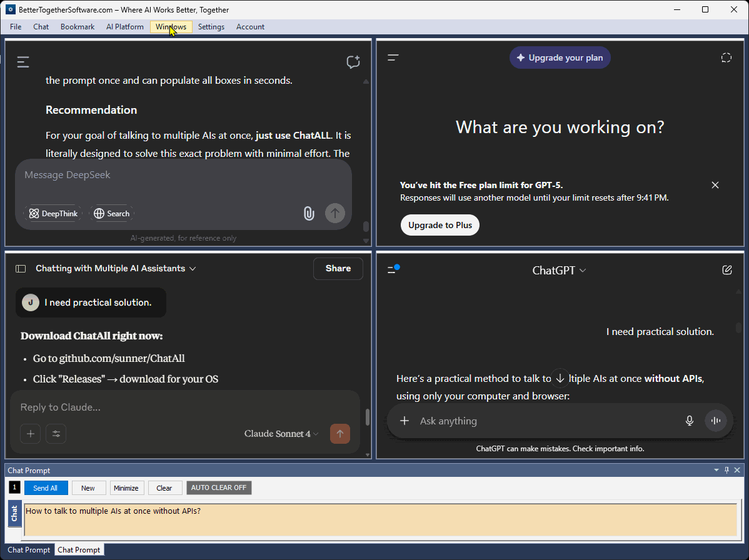Click DeepSeek pane scrollbar up arrow

click(366, 82)
